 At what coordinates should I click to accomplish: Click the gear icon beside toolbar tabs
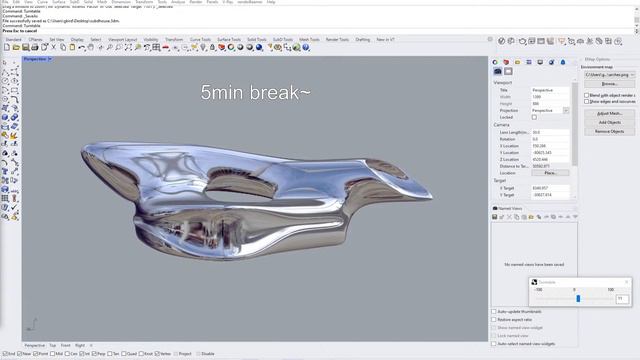coord(490,39)
